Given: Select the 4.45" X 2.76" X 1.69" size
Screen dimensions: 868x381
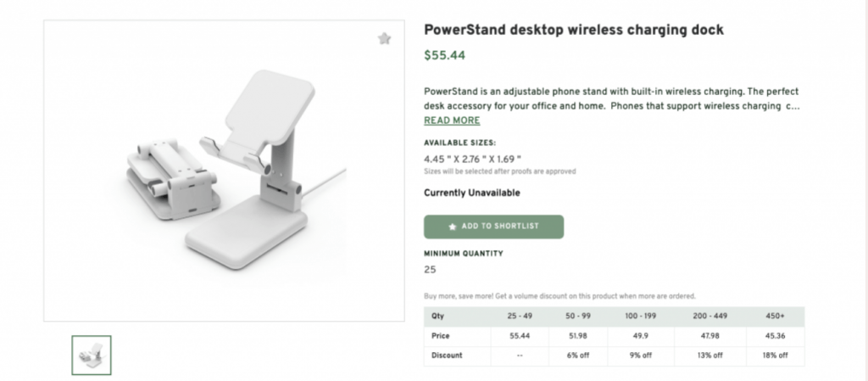Looking at the screenshot, I should coord(472,158).
